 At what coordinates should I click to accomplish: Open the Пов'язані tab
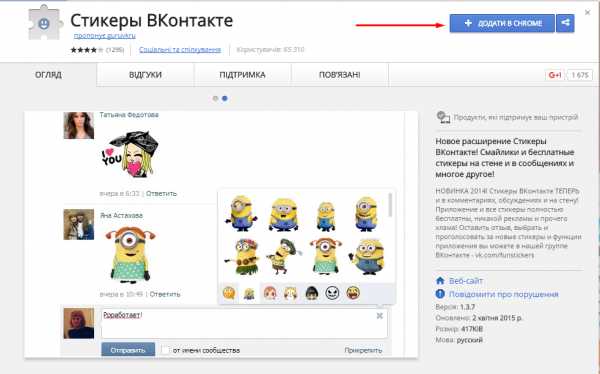(x=339, y=75)
